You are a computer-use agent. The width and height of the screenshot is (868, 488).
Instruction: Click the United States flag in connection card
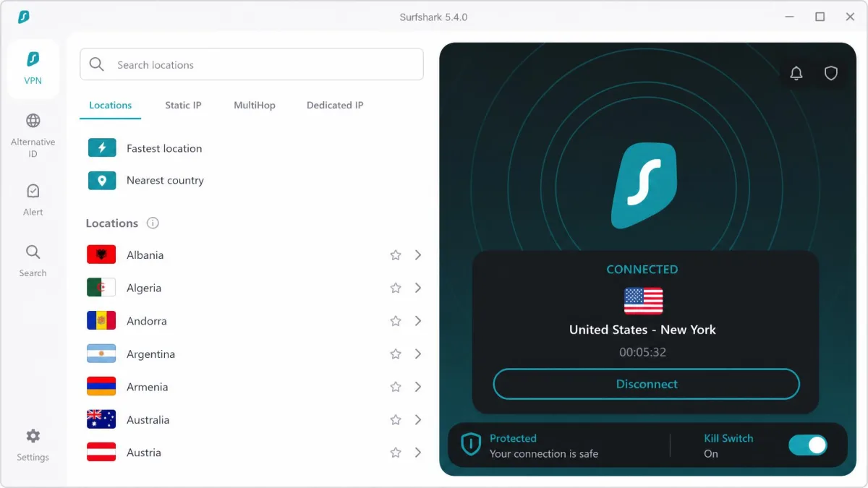[x=643, y=301]
